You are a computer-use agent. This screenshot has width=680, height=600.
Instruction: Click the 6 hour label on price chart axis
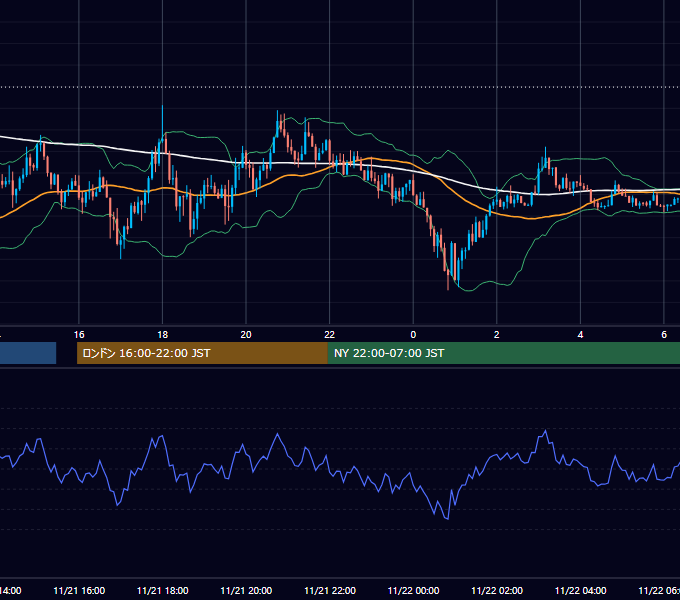[664, 335]
